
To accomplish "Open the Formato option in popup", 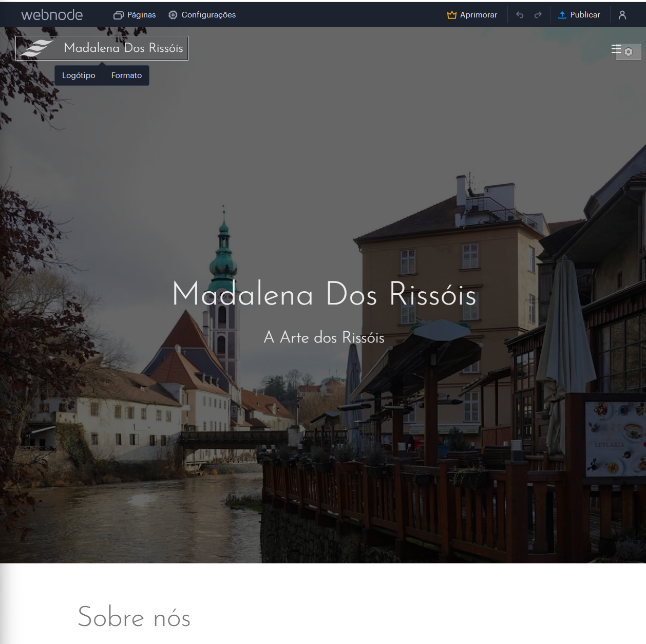I will coord(126,75).
